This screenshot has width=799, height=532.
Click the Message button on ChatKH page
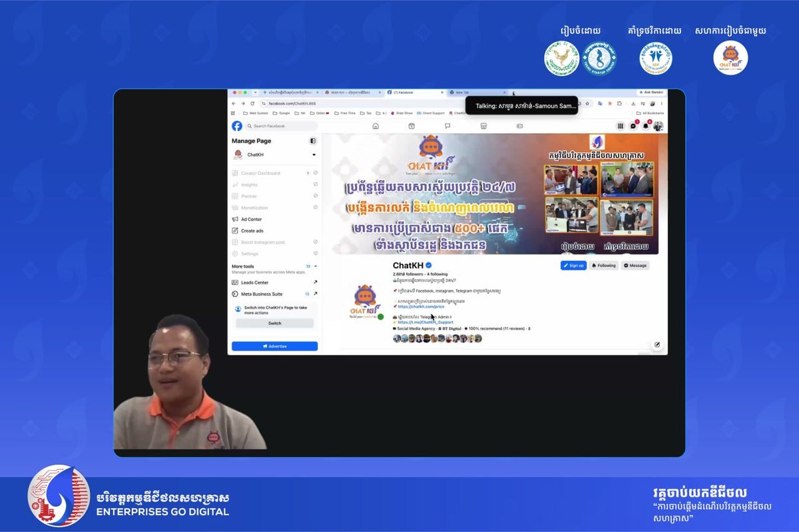[x=635, y=265]
